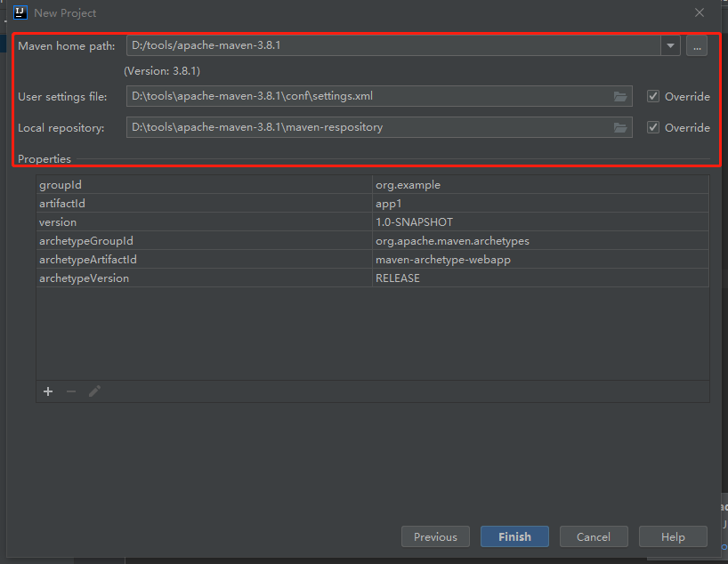Screen dimensions: 728x564
Task: Select the archetypeGroupId property row
Action: pyautogui.click(x=372, y=240)
